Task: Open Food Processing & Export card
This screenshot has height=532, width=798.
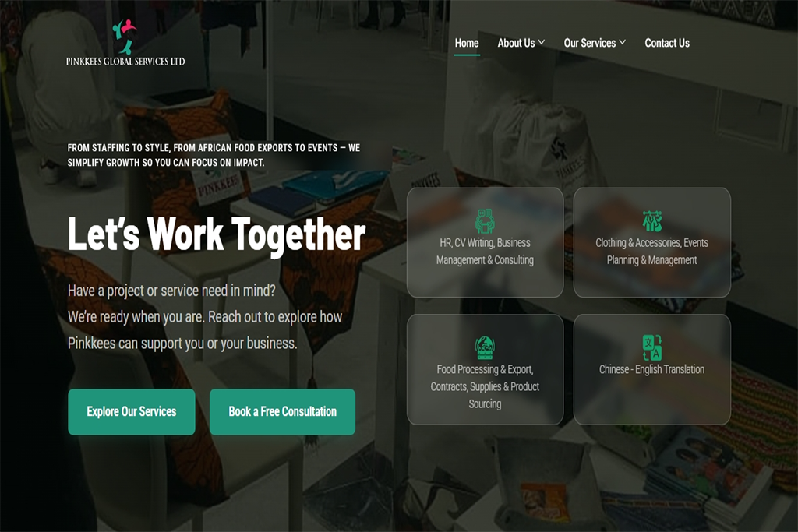Action: click(485, 369)
